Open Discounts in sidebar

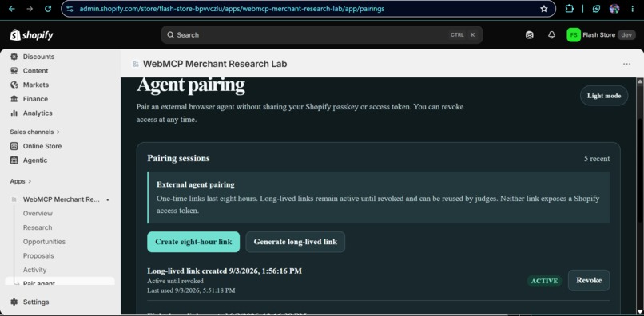pyautogui.click(x=38, y=57)
